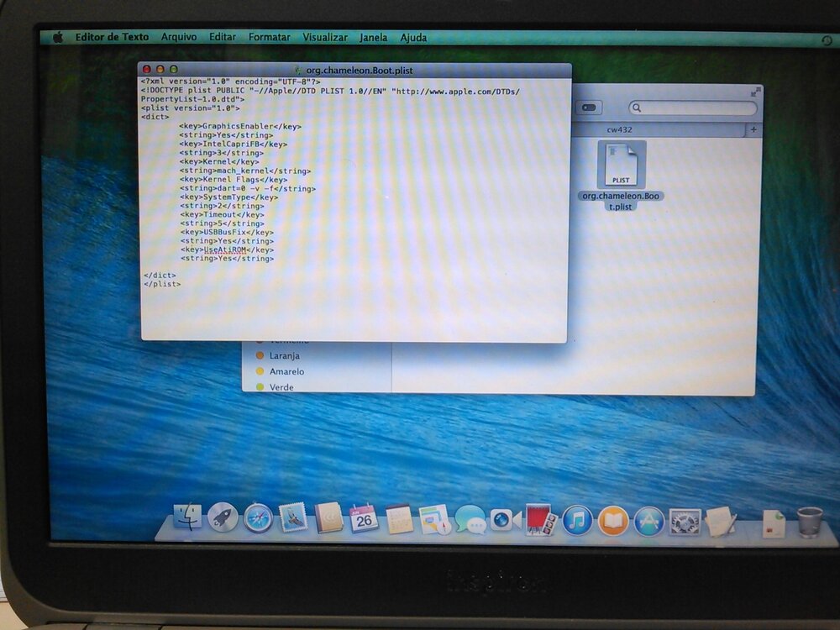Click the Edit Tags button in Finder toolbar
The image size is (840, 630).
pos(589,108)
